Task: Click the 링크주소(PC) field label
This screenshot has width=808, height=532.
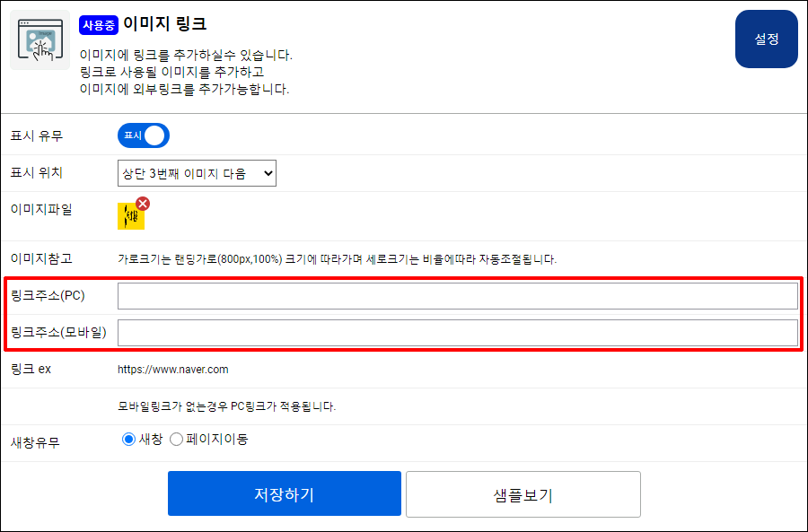Action: point(48,296)
